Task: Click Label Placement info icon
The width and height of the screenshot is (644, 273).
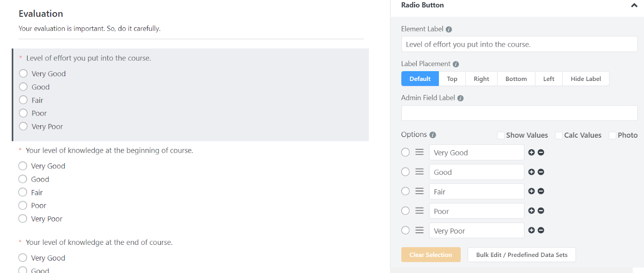Action: click(456, 64)
